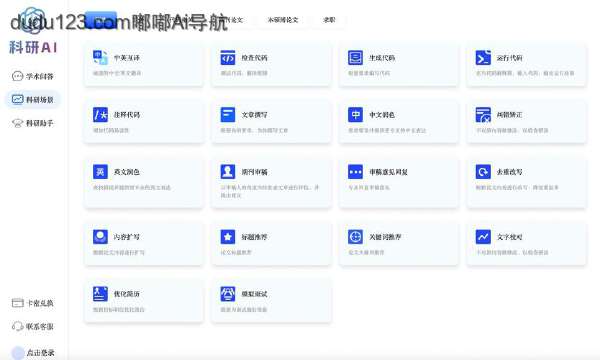Open the 关键词推荐 card
This screenshot has height=360, width=600.
click(x=398, y=244)
